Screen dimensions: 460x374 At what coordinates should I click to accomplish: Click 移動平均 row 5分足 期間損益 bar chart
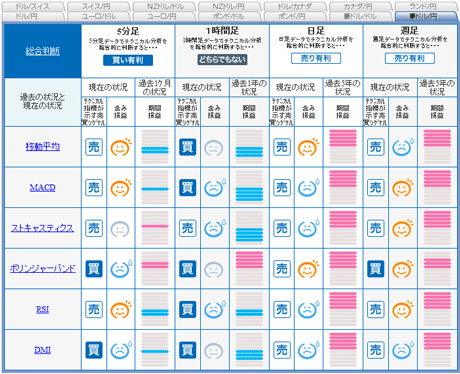[155, 147]
